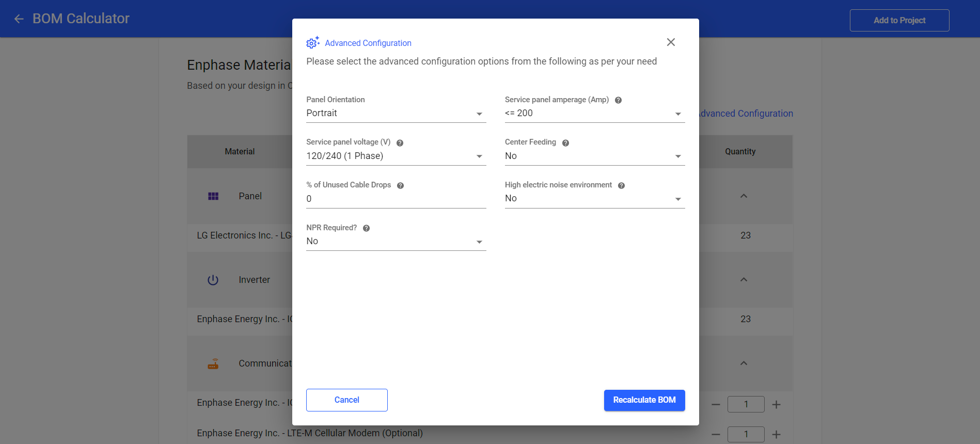Close the Advanced Configuration dialog
980x444 pixels.
[671, 42]
